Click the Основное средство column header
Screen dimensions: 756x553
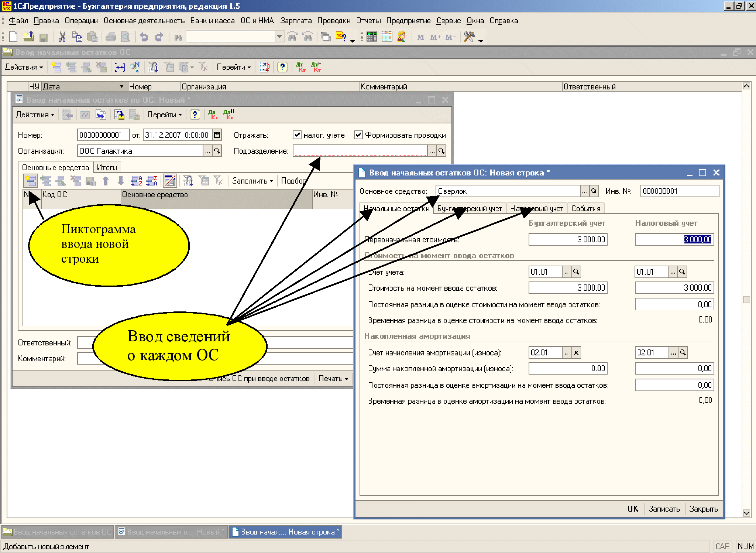point(216,199)
